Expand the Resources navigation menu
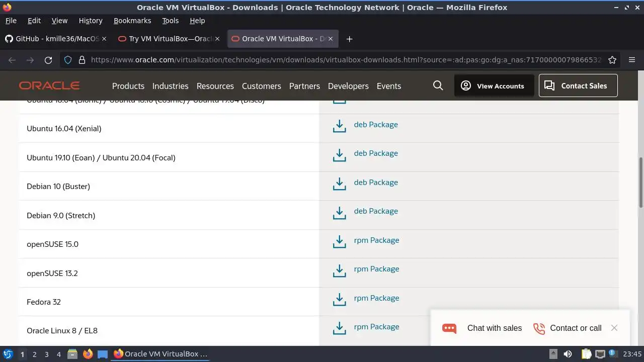 215,86
